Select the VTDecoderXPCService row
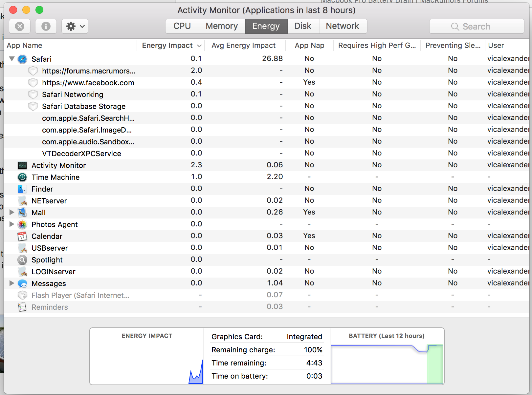Viewport: 532px width, 395px height. [x=267, y=154]
